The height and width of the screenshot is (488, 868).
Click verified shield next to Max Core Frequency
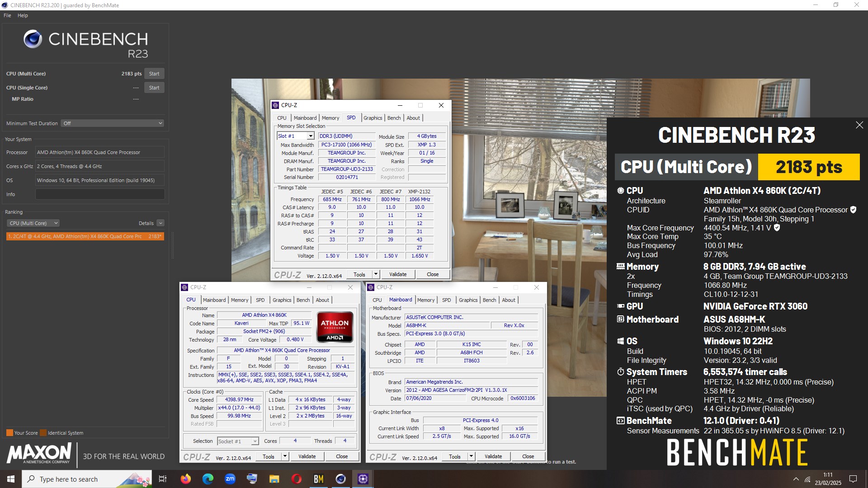(x=777, y=228)
